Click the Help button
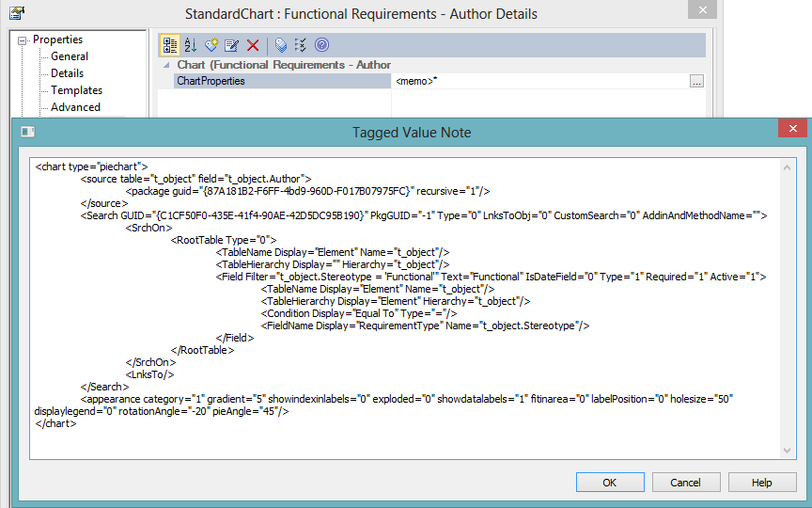 coord(762,483)
